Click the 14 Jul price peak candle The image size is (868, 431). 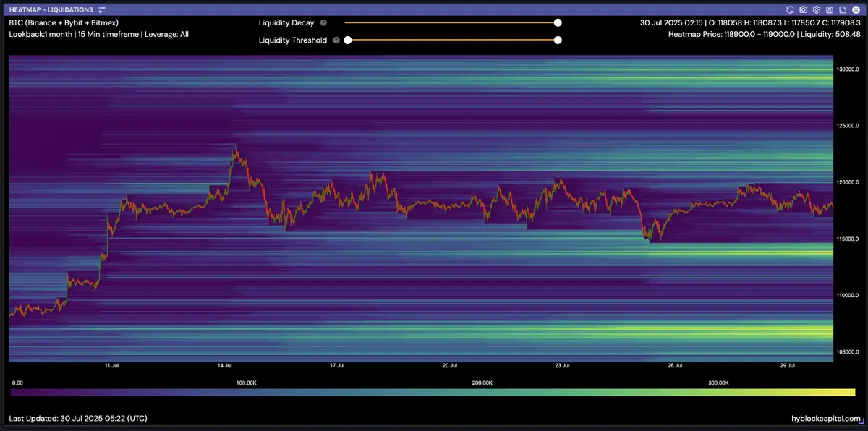(x=234, y=149)
